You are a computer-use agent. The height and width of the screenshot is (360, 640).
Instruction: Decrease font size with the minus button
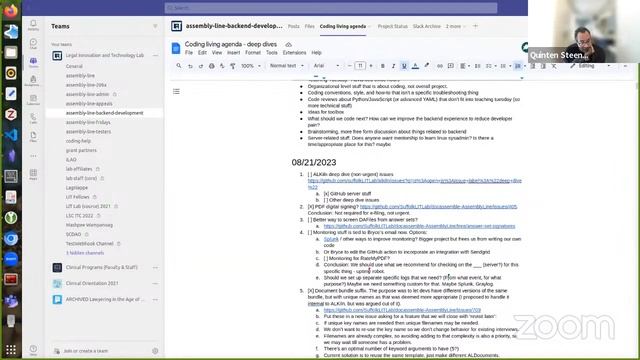(349, 66)
